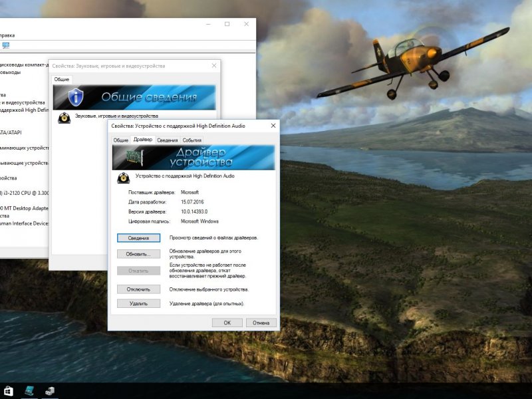Click the circuit board icon in driver banner
The image size is (532, 399).
coord(135,158)
